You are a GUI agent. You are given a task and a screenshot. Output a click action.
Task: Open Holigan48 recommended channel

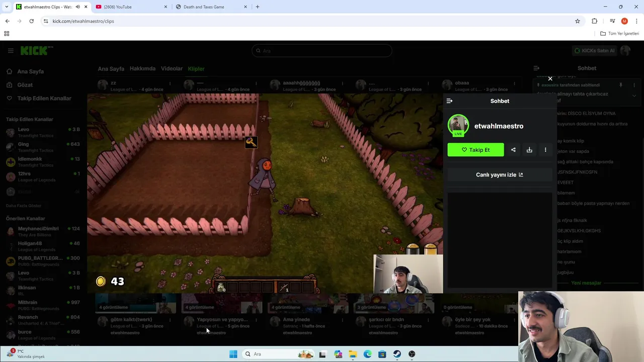43,246
